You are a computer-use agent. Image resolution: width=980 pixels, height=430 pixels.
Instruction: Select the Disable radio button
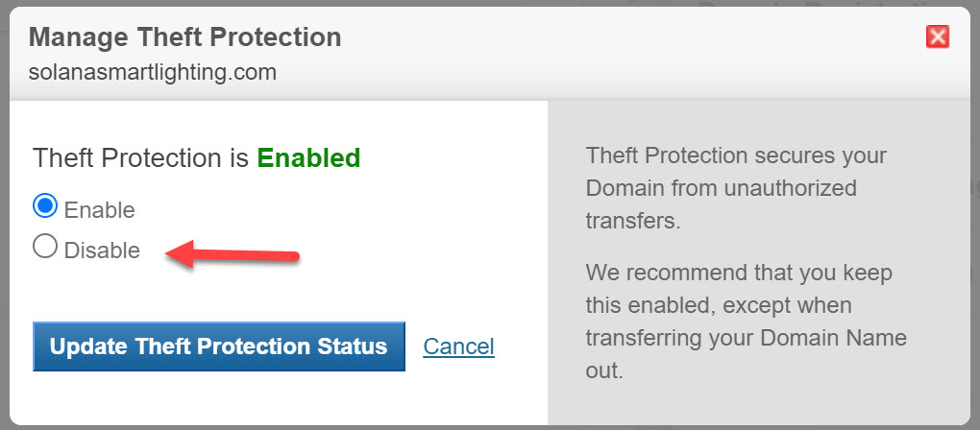(45, 247)
